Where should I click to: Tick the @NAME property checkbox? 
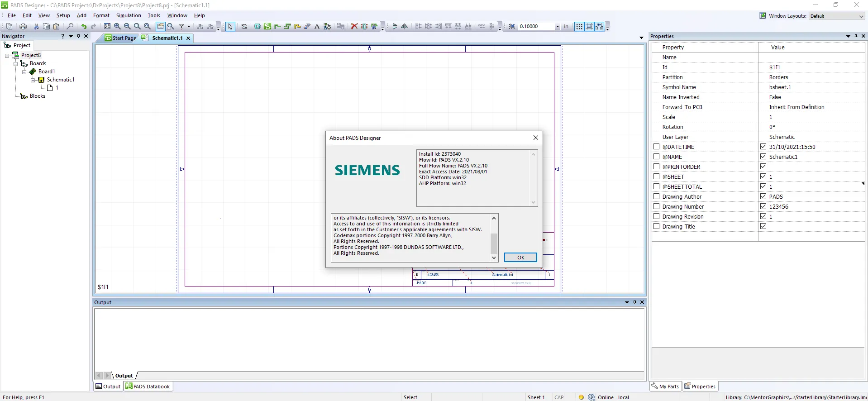[x=656, y=157]
